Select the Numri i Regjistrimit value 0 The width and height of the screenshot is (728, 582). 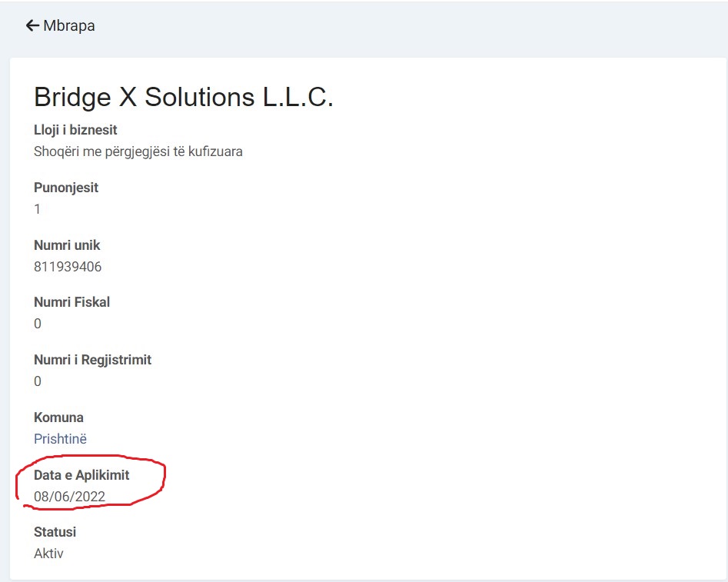coord(38,381)
